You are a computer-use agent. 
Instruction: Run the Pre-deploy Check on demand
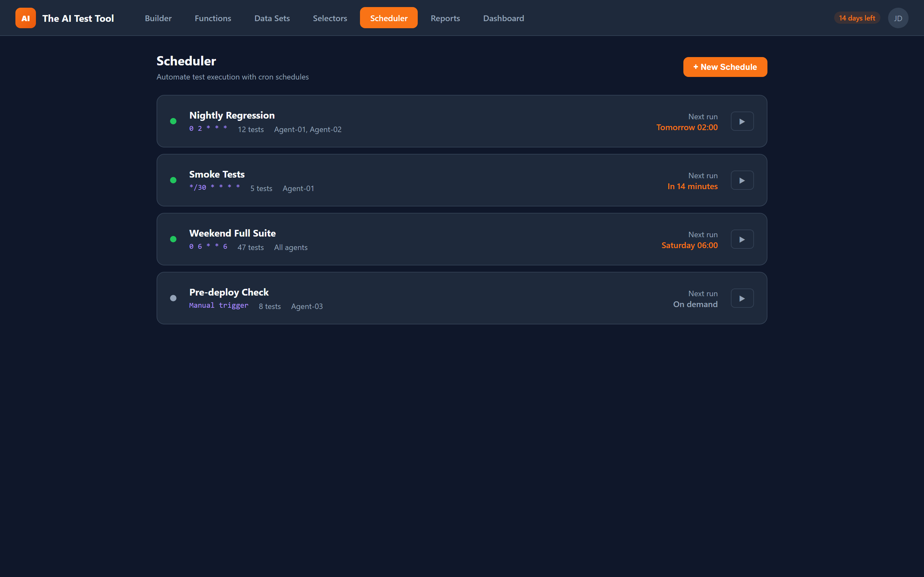(x=742, y=298)
